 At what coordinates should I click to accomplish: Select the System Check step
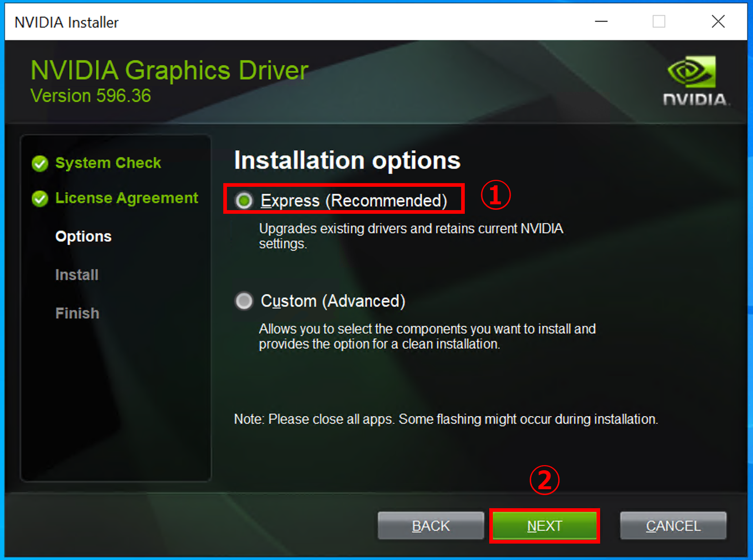point(108,163)
